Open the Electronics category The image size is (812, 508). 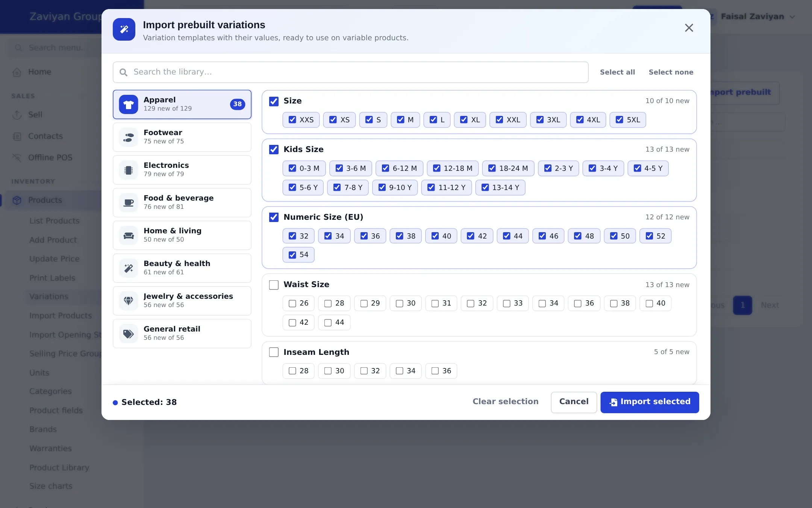pyautogui.click(x=182, y=170)
